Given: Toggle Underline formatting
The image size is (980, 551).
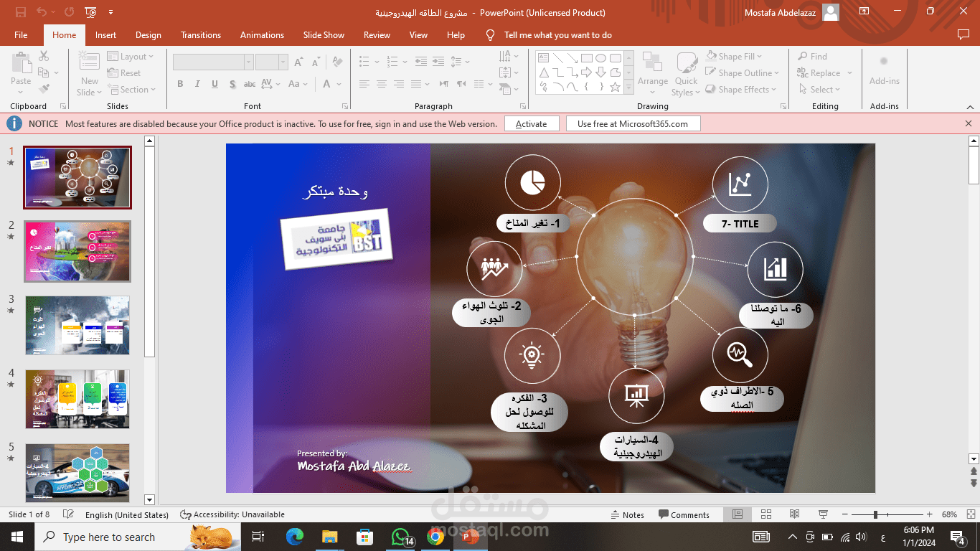Looking at the screenshot, I should 215,84.
